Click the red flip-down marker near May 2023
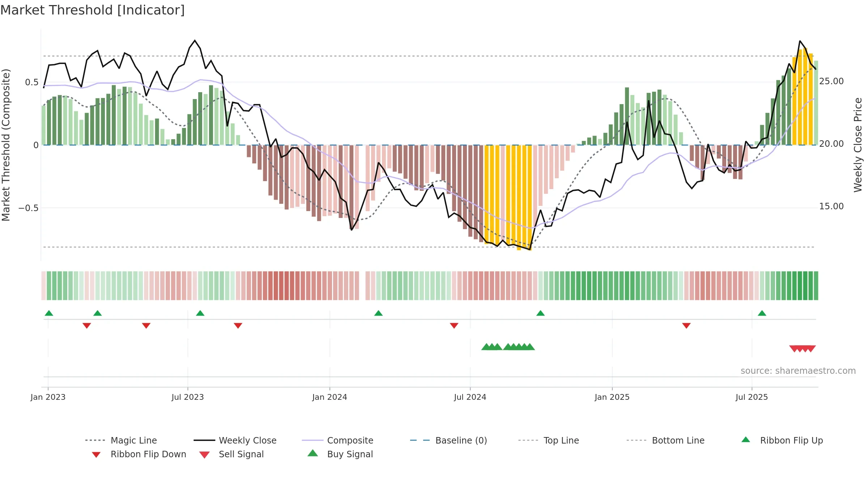 coord(146,326)
